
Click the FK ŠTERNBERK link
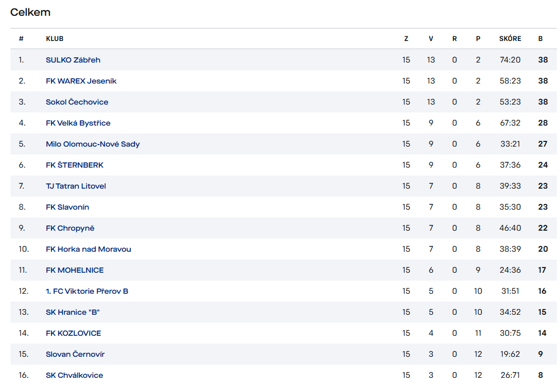75,165
